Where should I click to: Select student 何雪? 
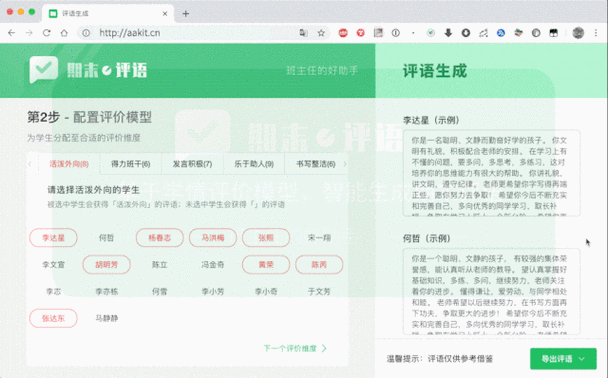(160, 292)
